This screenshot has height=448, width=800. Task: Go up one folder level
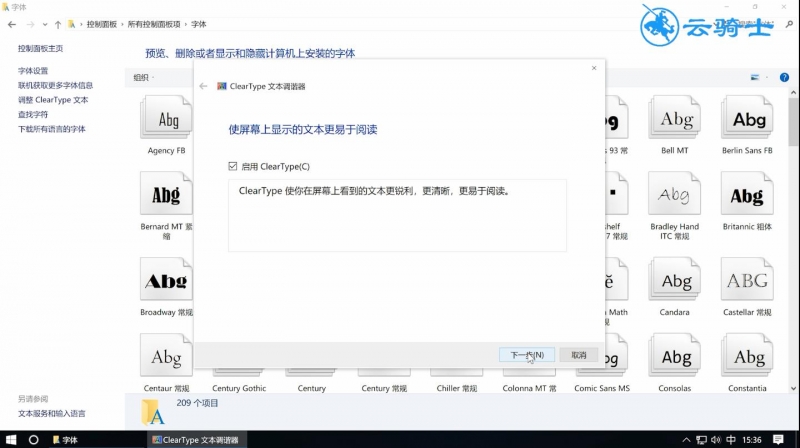(x=58, y=24)
